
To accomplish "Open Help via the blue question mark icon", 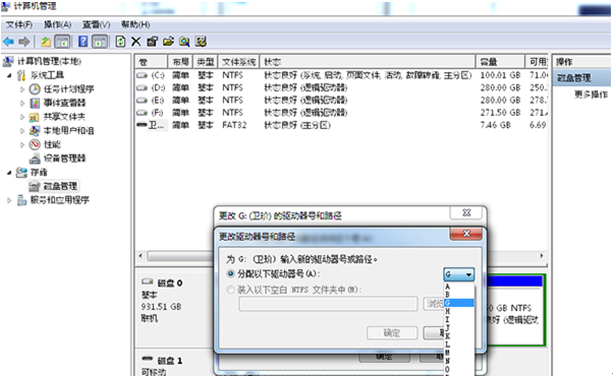I will click(x=83, y=41).
